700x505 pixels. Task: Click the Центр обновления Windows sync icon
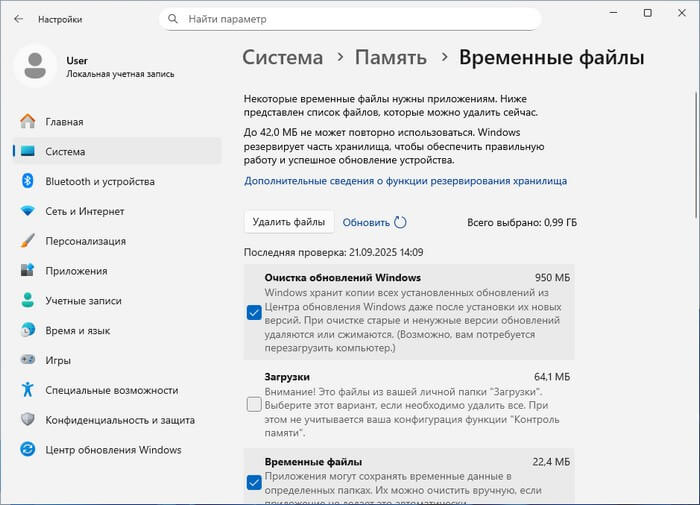[x=28, y=449]
